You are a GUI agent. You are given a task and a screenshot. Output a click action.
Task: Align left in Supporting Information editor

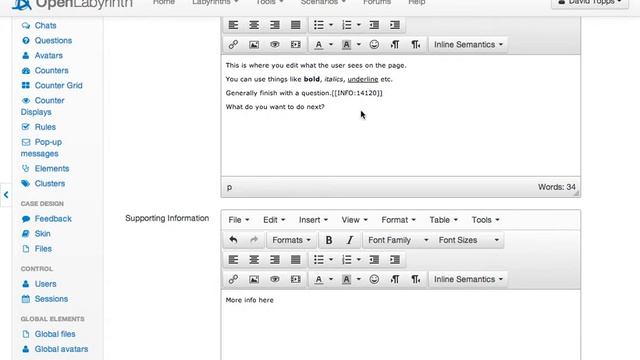(233, 260)
